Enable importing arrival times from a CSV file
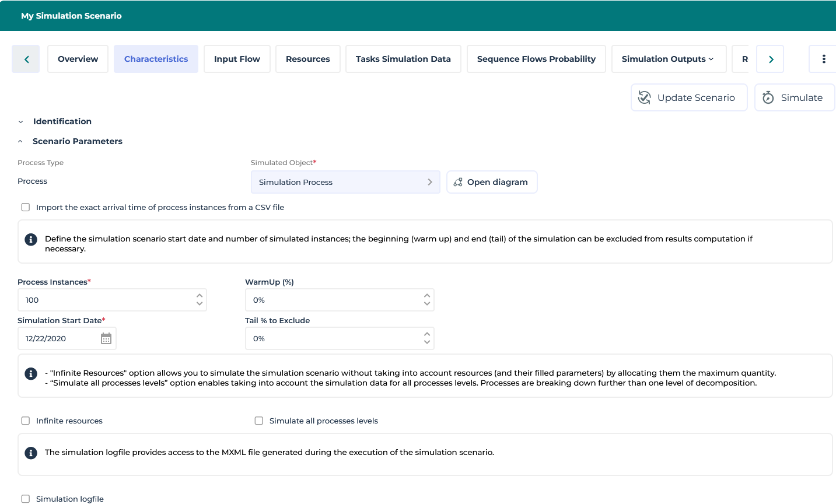Viewport: 836px width, 504px height. click(26, 207)
